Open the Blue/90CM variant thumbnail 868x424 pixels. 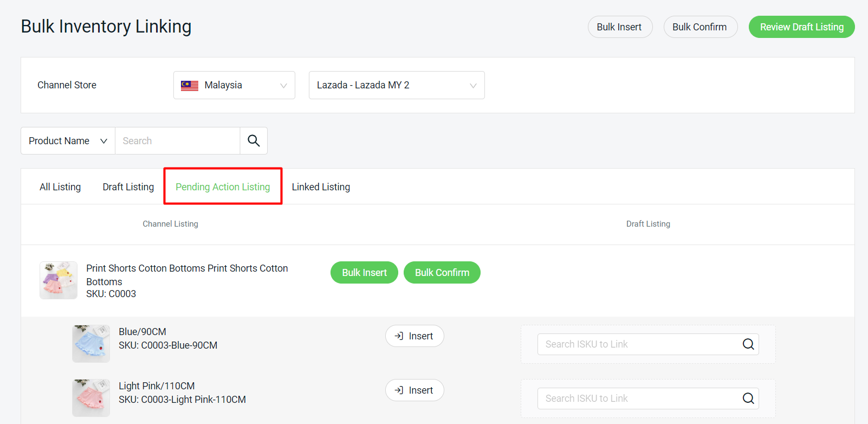91,344
